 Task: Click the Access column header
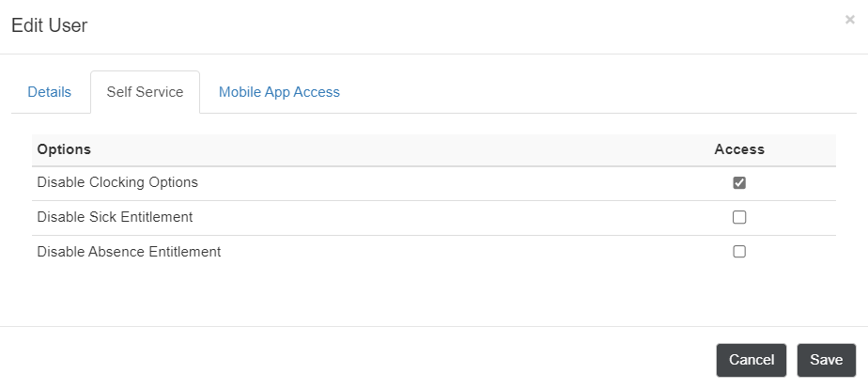coord(739,149)
